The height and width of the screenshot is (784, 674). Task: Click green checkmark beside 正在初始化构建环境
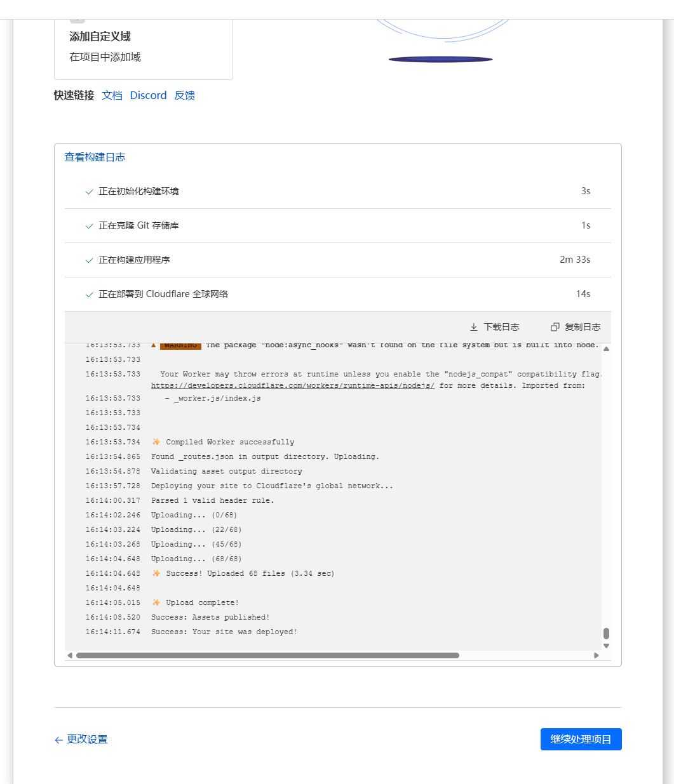click(x=89, y=191)
